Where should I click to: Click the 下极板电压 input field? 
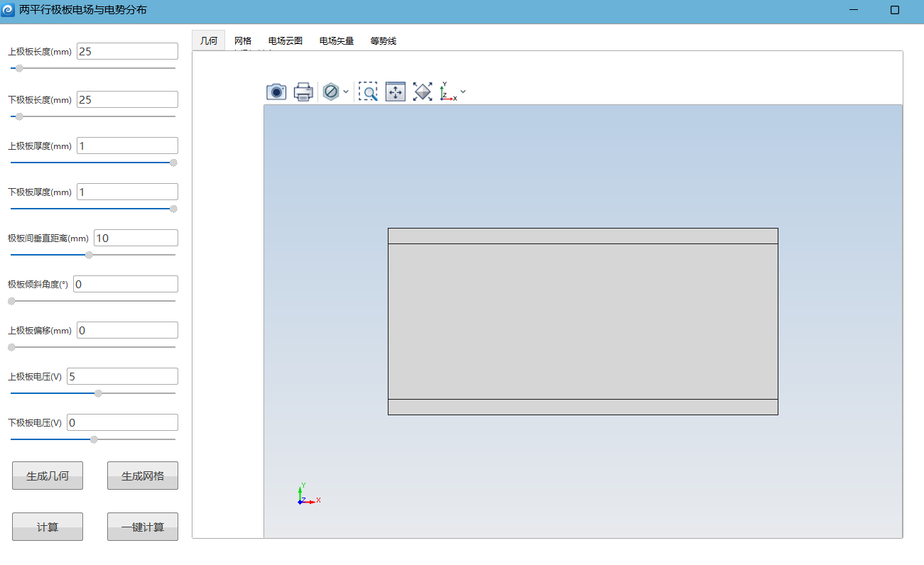coord(122,422)
